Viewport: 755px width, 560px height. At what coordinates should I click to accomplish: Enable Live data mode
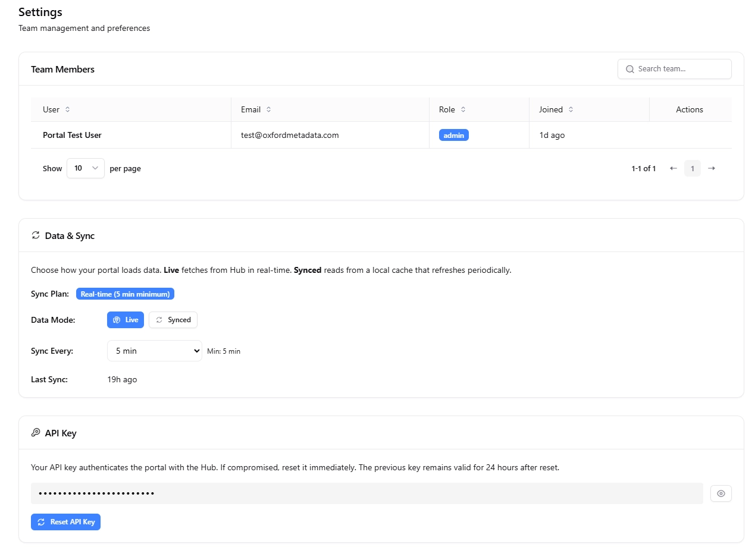(x=125, y=320)
